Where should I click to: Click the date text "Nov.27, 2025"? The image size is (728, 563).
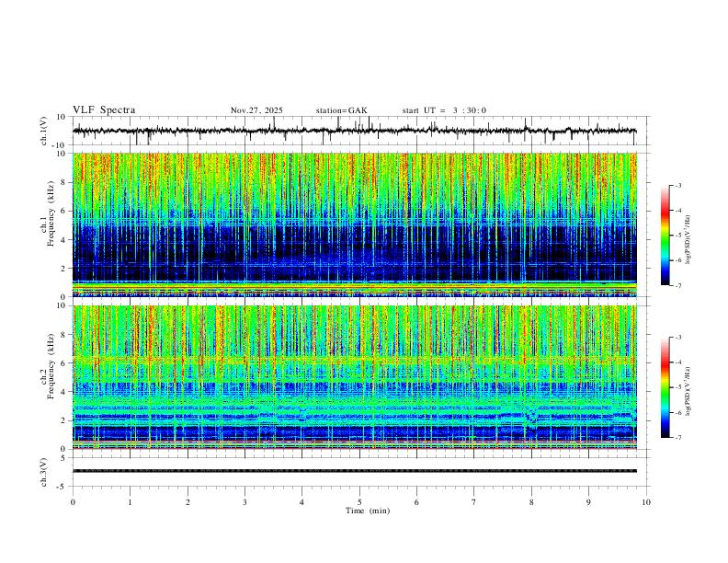point(256,110)
